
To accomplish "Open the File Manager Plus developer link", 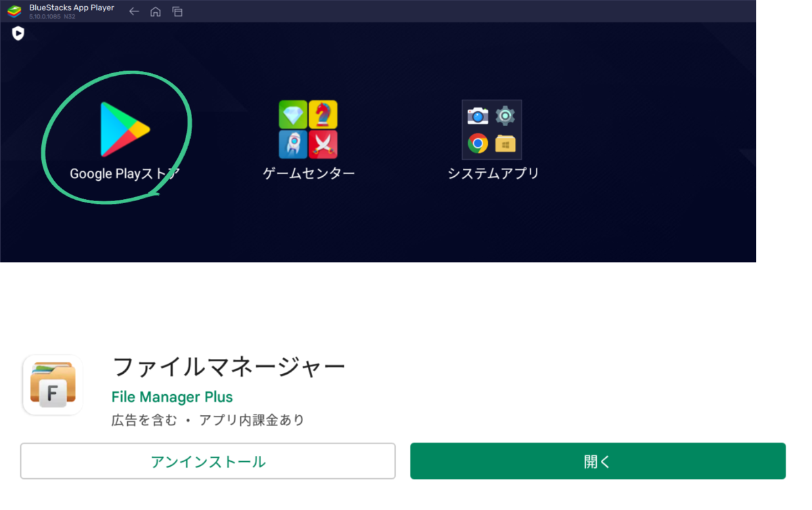I will click(x=172, y=397).
